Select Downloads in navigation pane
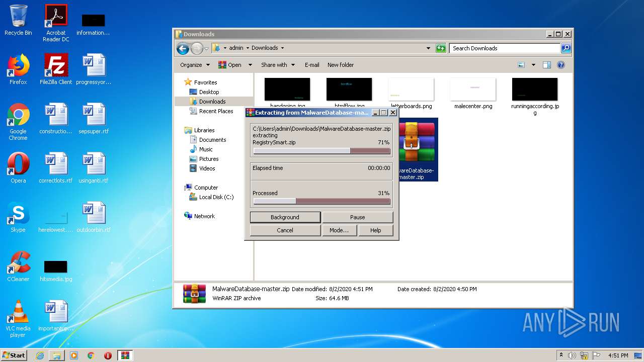Viewport: 644px width, 362px height. (x=212, y=102)
